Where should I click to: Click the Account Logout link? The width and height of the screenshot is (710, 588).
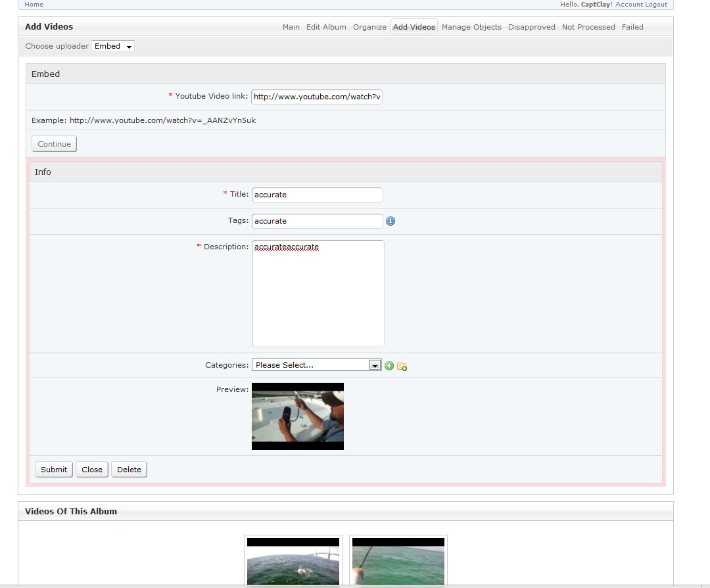pyautogui.click(x=641, y=5)
